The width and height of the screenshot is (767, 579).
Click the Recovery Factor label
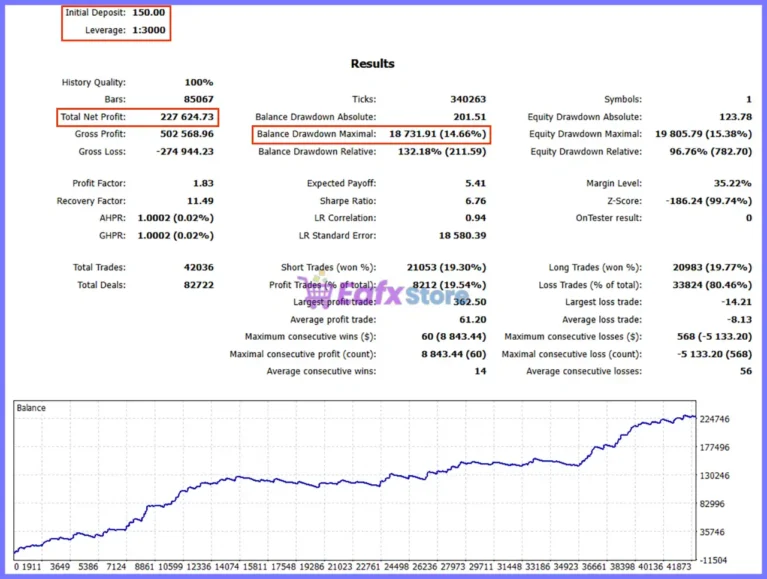pos(91,201)
